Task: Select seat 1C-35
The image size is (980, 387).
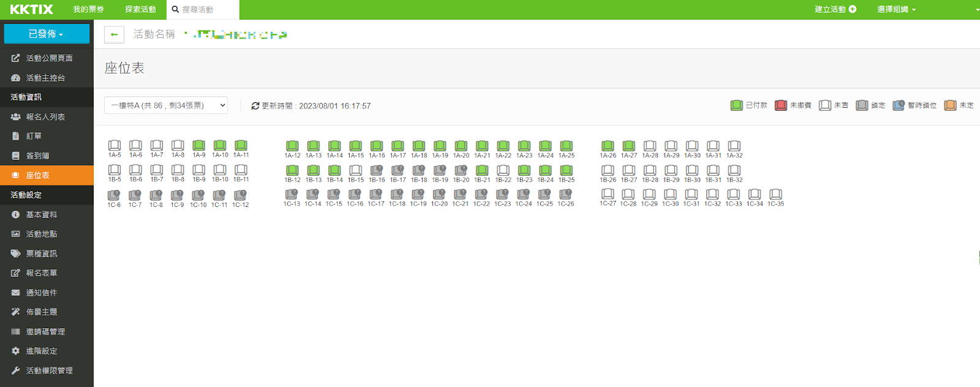Action: [775, 194]
